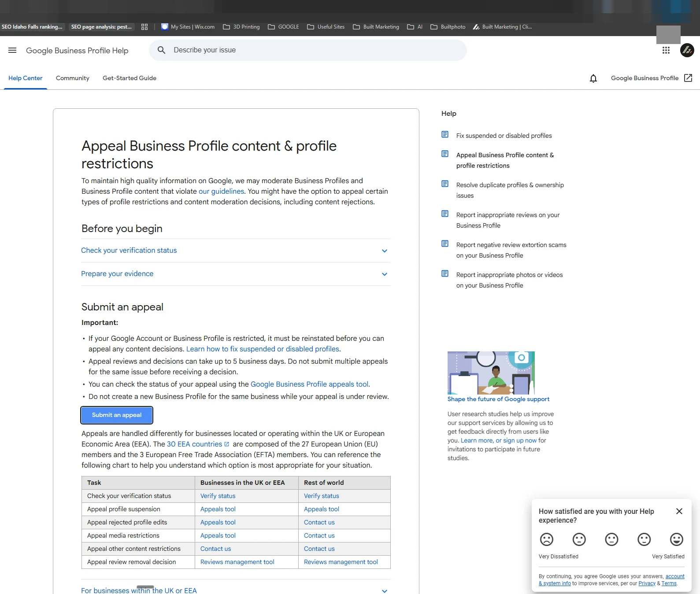700x594 pixels.
Task: Open the notifications bell
Action: click(x=593, y=78)
